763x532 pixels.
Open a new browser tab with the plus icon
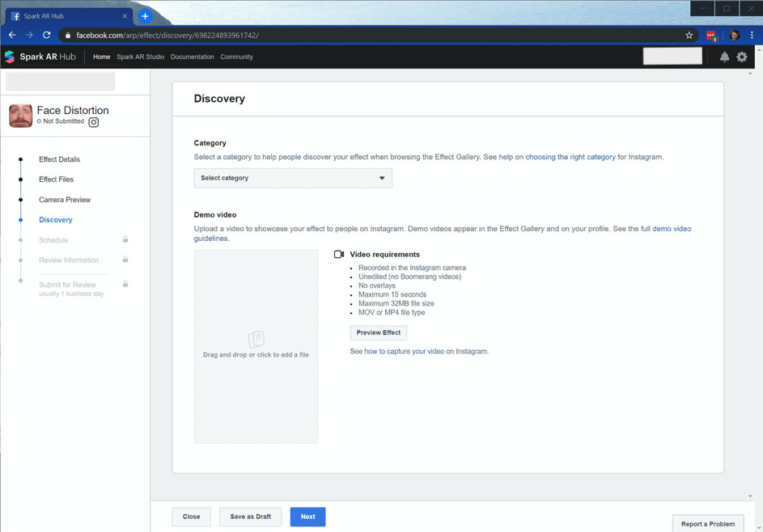pyautogui.click(x=145, y=16)
